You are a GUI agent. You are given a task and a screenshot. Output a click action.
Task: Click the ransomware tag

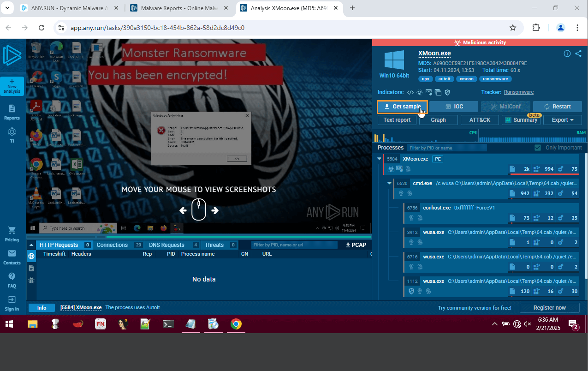coord(495,79)
